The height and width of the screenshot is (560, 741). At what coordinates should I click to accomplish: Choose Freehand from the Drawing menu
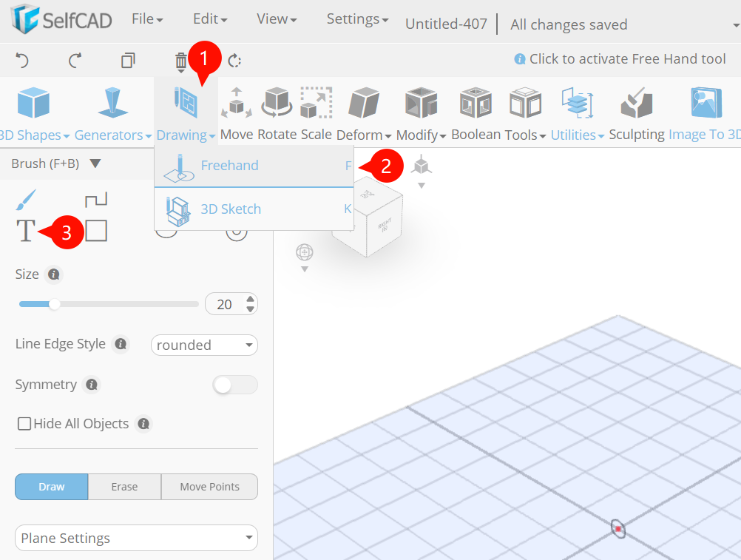point(254,166)
